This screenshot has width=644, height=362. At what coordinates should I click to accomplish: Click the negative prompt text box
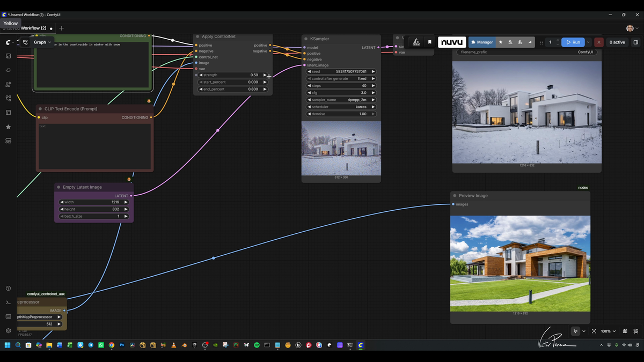(94, 146)
